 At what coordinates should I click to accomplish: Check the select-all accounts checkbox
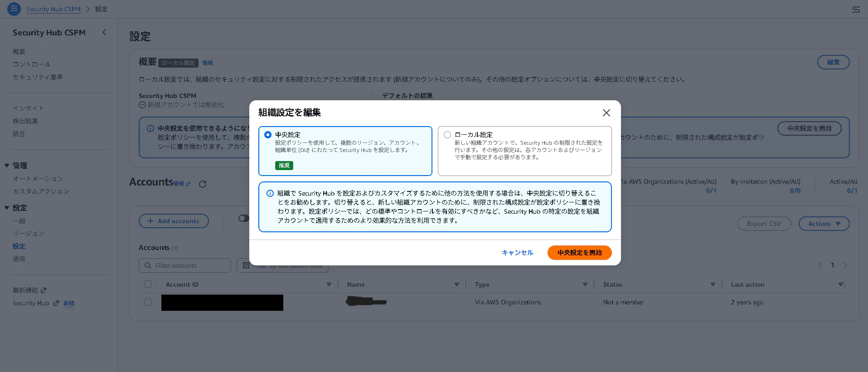coord(148,284)
